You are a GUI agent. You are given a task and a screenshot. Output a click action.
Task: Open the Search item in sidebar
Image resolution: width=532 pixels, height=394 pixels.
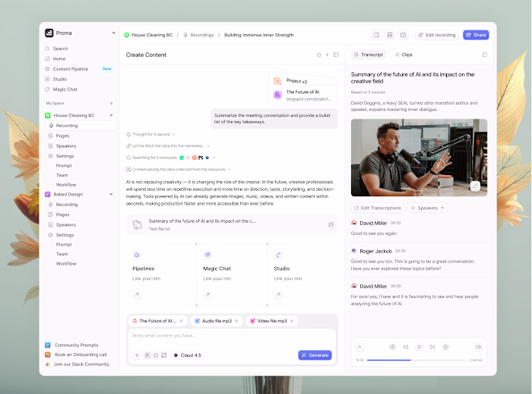click(x=57, y=49)
